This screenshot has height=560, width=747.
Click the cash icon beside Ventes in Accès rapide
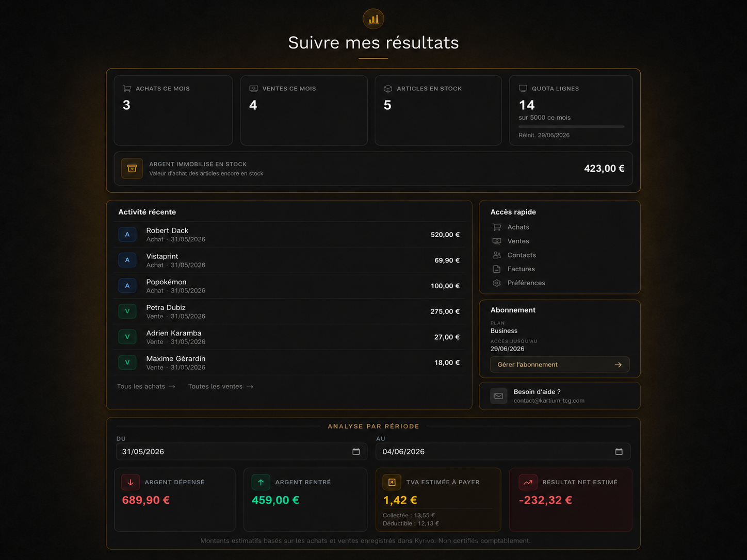coord(497,241)
